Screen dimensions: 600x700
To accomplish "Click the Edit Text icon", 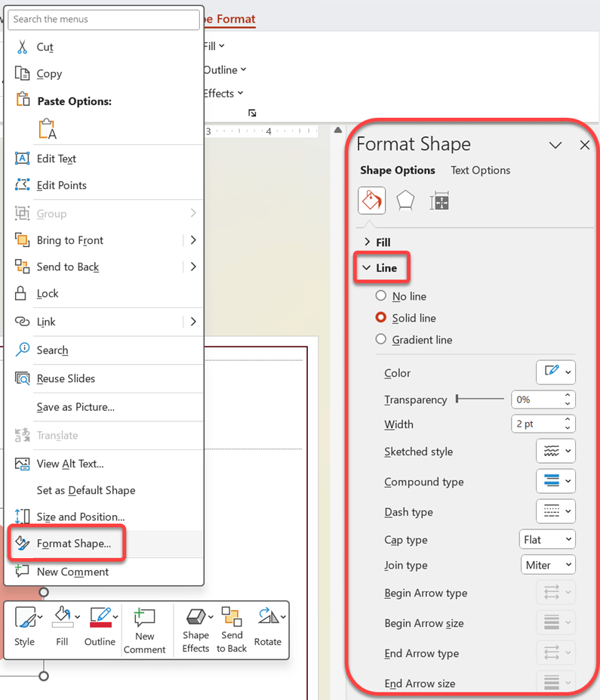I will (x=22, y=159).
